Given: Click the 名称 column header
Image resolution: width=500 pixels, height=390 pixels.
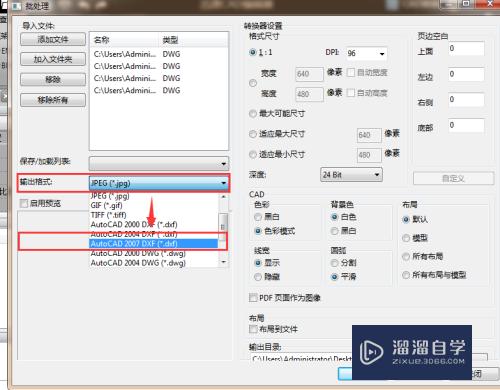Looking at the screenshot, I should pyautogui.click(x=125, y=40).
